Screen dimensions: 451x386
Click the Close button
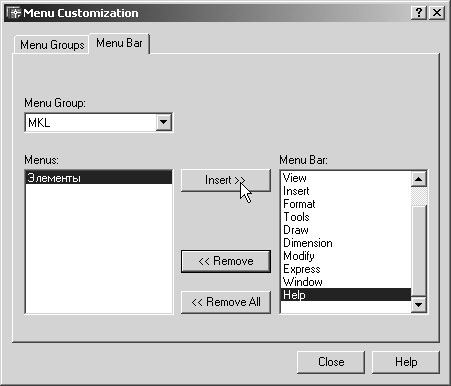pos(331,362)
